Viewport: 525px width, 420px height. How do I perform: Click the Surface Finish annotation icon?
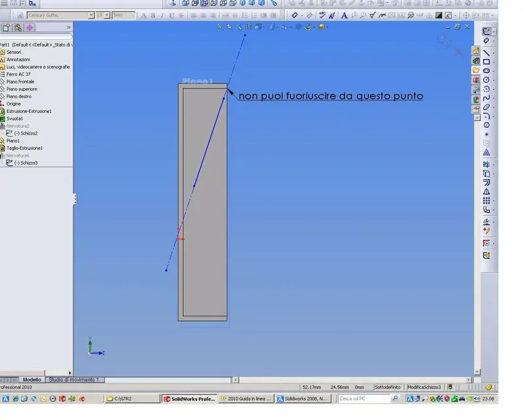pos(372,15)
